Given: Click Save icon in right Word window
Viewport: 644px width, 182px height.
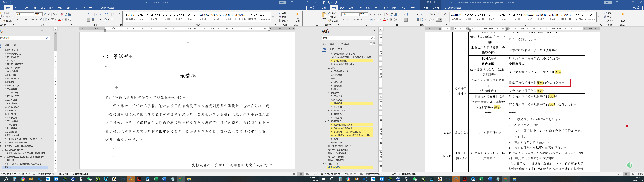Looking at the screenshot, I should (324, 3).
